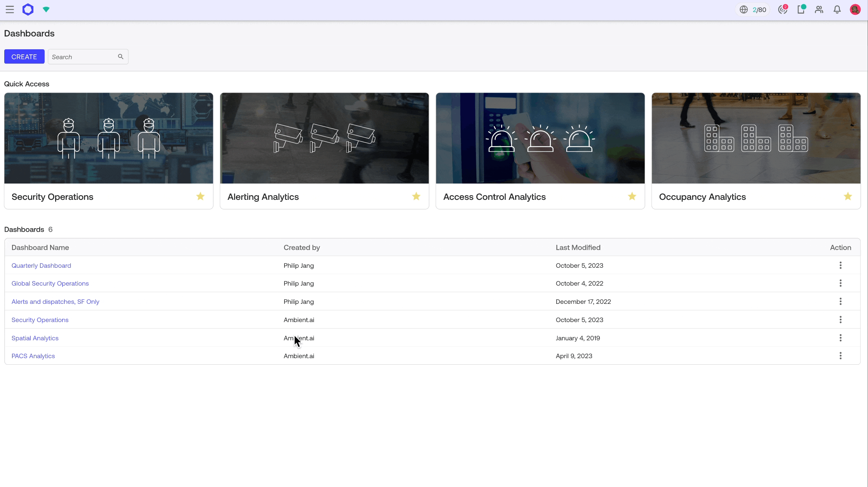Open actions for PACS Analytics dashboard
The image size is (868, 487).
(840, 356)
